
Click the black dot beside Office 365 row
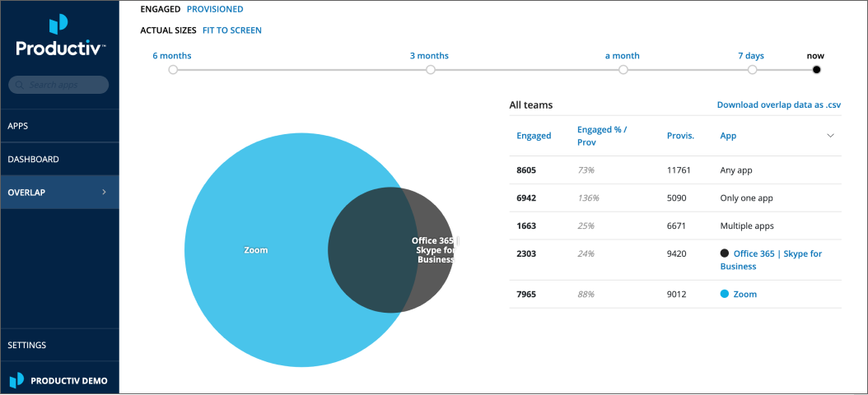point(724,253)
